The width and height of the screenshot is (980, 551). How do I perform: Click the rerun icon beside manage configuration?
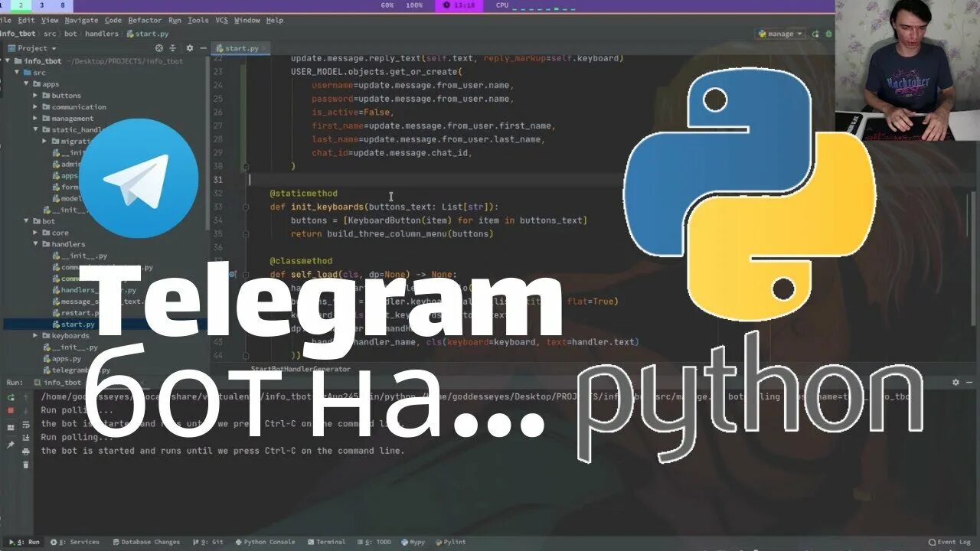point(815,34)
